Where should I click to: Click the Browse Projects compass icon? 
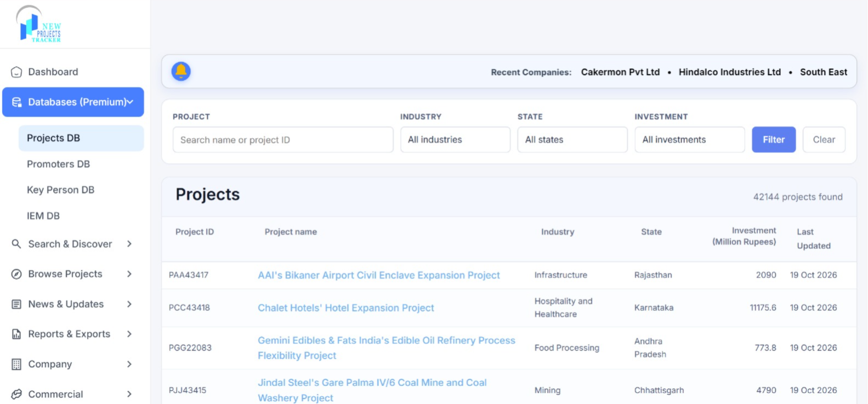pyautogui.click(x=16, y=274)
